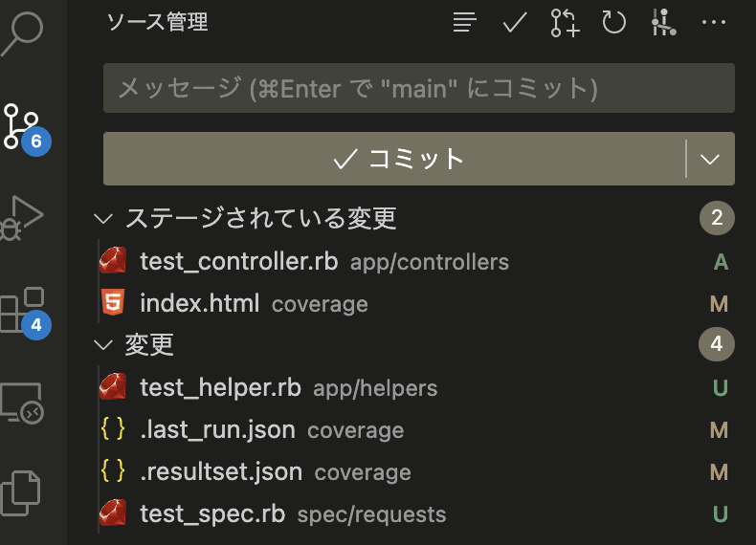This screenshot has width=756, height=545.
Task: Open Extensions view with badge 4
Action: pyautogui.click(x=24, y=313)
